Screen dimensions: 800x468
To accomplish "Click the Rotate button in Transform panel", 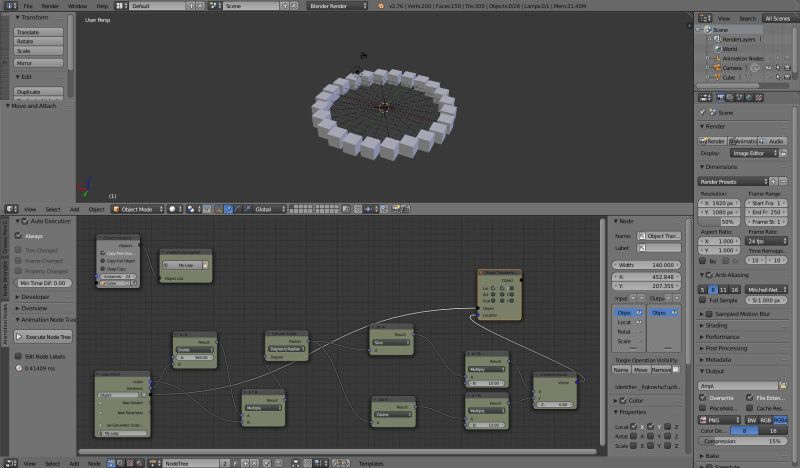I will (x=38, y=41).
